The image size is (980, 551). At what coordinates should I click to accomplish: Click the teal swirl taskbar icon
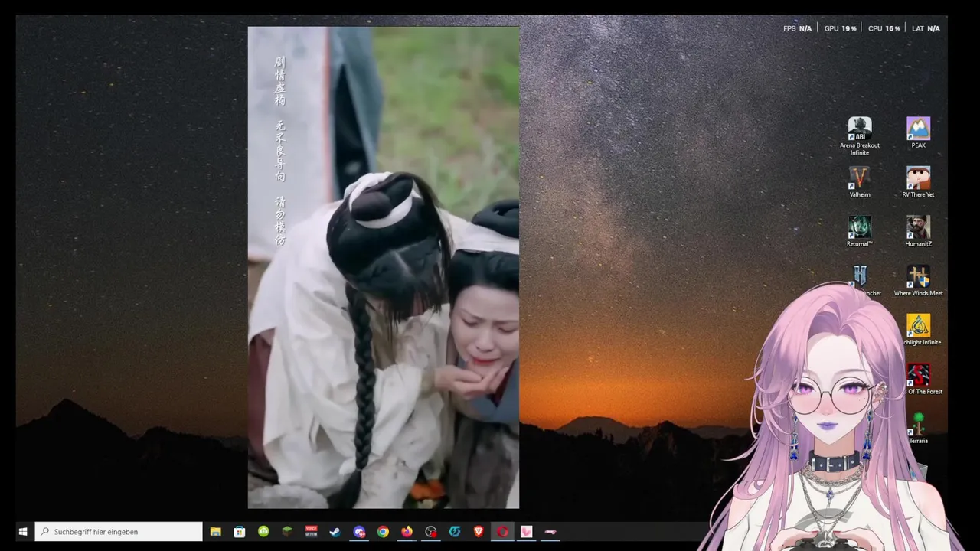455,532
